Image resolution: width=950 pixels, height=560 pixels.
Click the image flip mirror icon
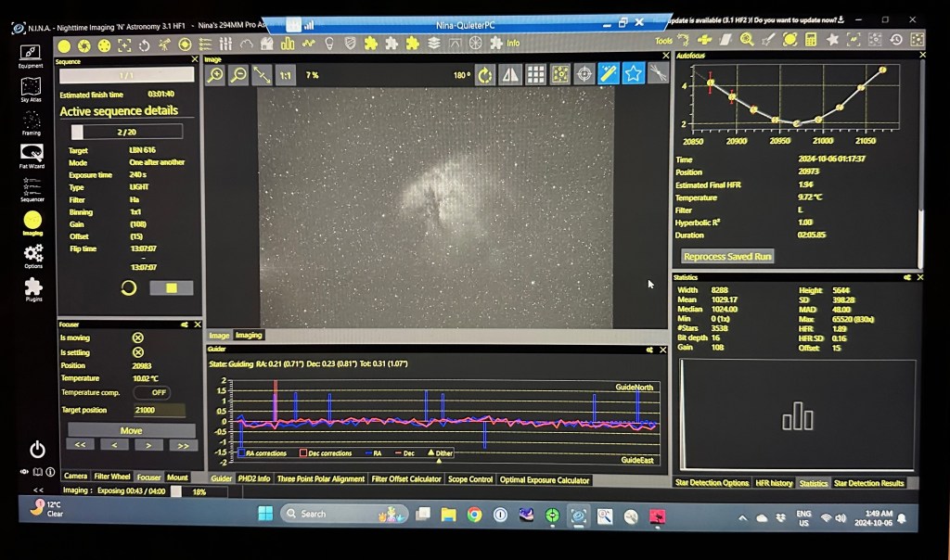[509, 75]
